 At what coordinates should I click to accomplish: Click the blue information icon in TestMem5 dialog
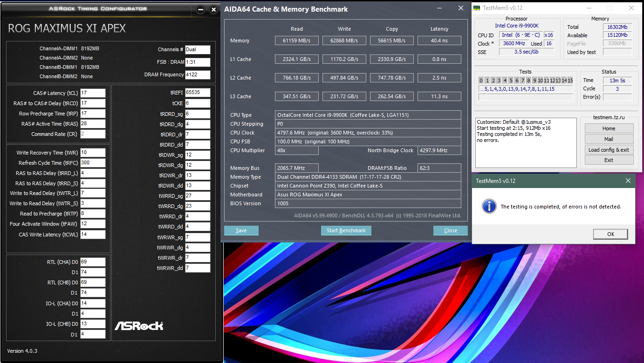point(488,206)
